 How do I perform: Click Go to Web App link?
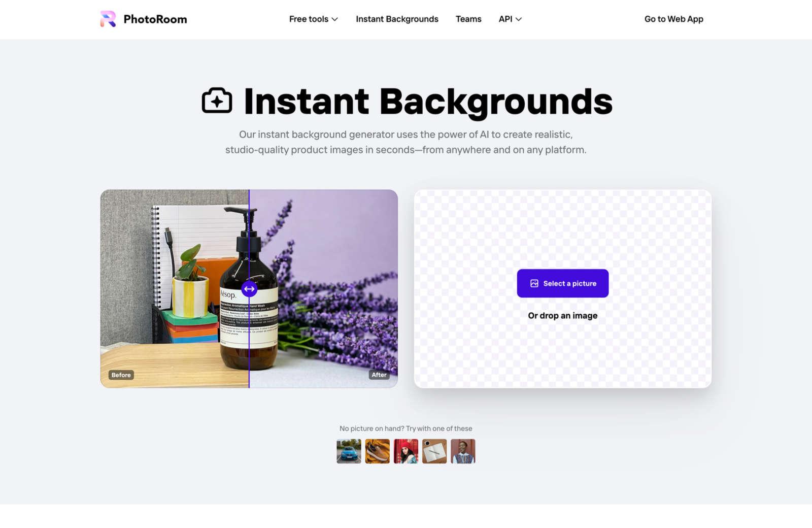673,19
